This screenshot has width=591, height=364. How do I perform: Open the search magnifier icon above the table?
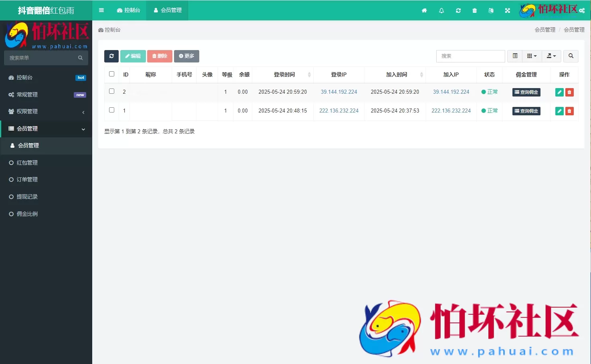point(571,56)
